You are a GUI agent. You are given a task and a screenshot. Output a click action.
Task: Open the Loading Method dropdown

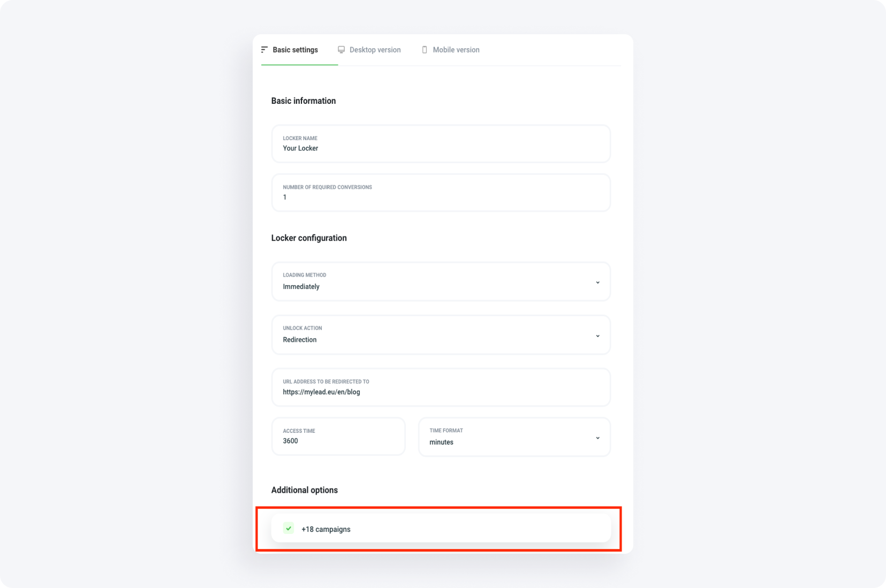coord(441,282)
